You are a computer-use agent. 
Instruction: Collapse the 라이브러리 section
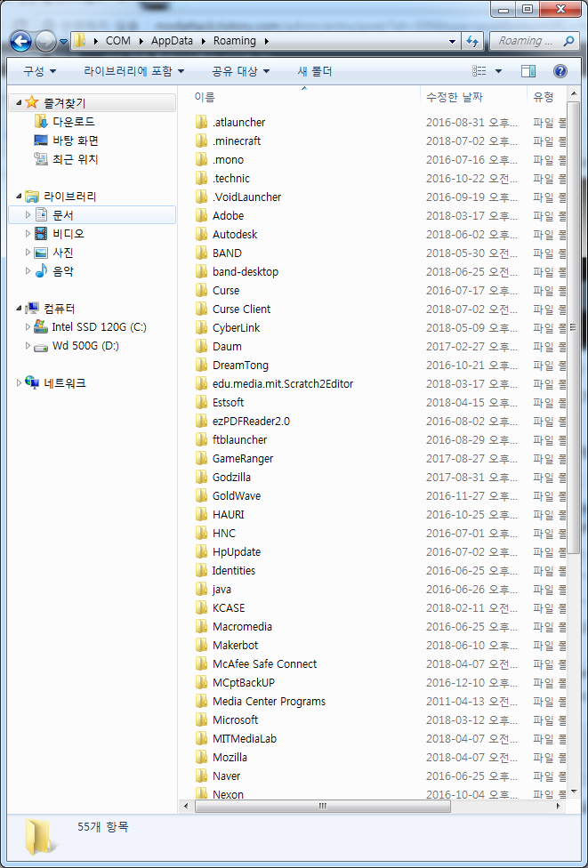[x=19, y=197]
